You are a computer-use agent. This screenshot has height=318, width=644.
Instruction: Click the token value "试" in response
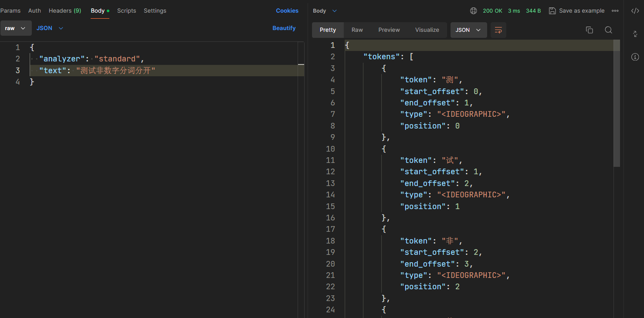pos(450,160)
